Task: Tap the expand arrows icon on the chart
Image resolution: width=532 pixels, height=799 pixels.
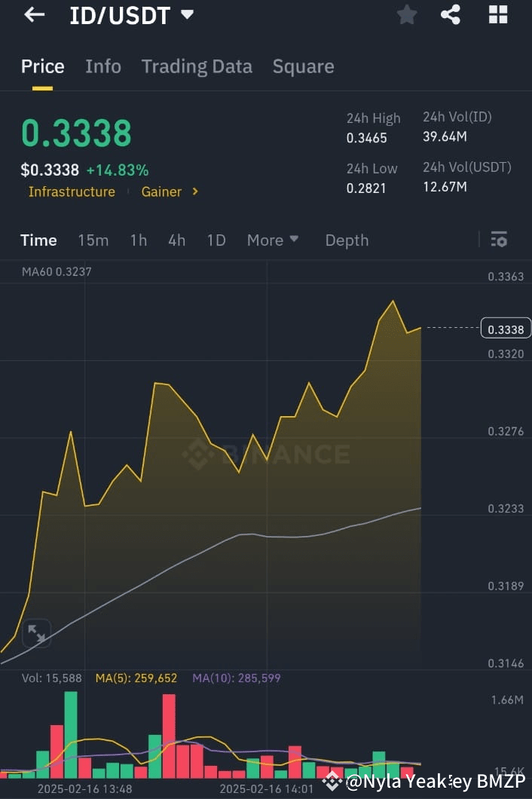Action: pyautogui.click(x=36, y=633)
